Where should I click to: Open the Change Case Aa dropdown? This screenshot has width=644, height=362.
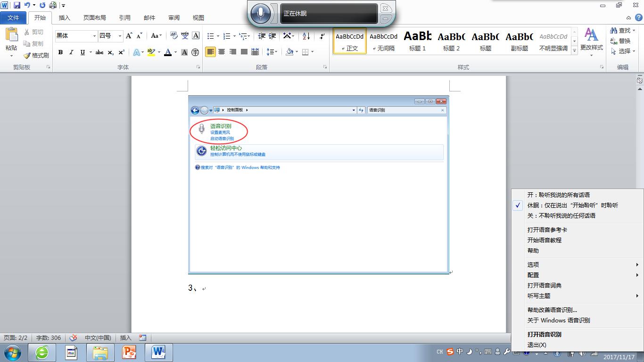click(156, 36)
